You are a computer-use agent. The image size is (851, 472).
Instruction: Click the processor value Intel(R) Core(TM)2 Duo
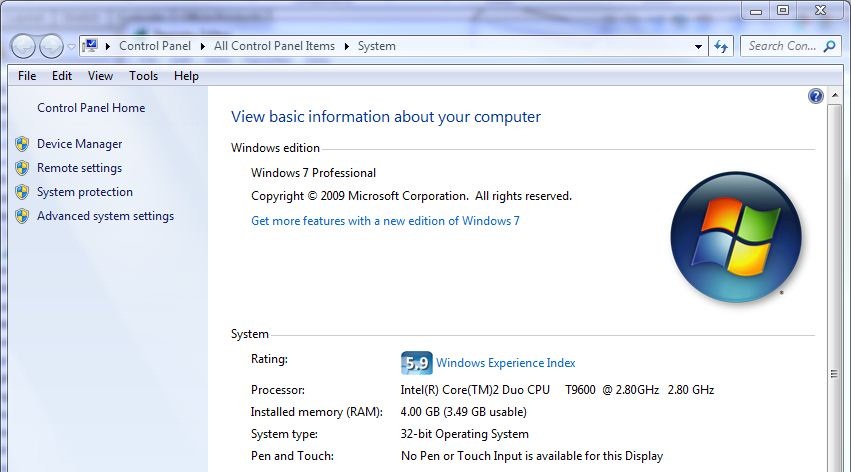557,390
